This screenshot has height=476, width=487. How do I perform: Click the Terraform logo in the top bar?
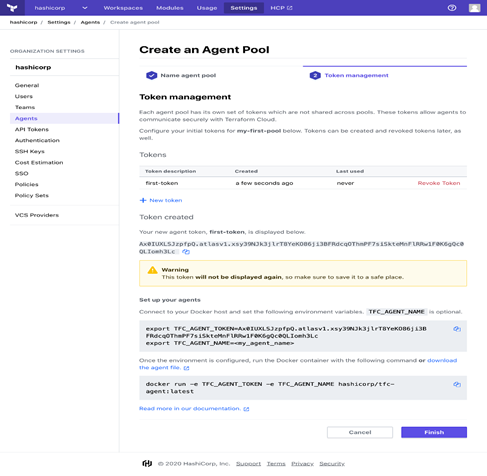click(12, 8)
